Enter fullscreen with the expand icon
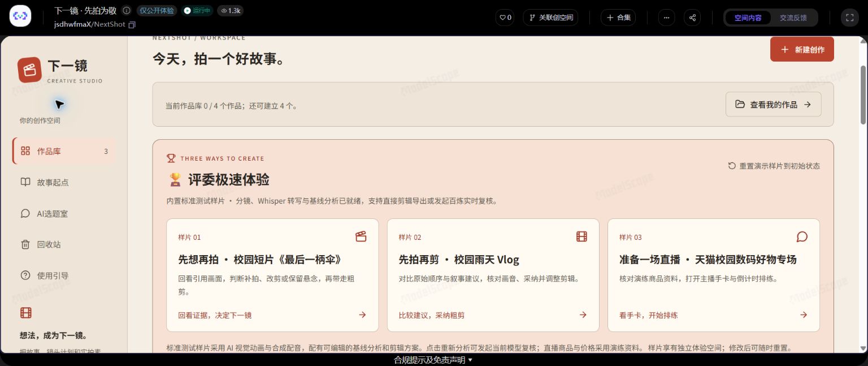Image resolution: width=868 pixels, height=366 pixels. [849, 18]
